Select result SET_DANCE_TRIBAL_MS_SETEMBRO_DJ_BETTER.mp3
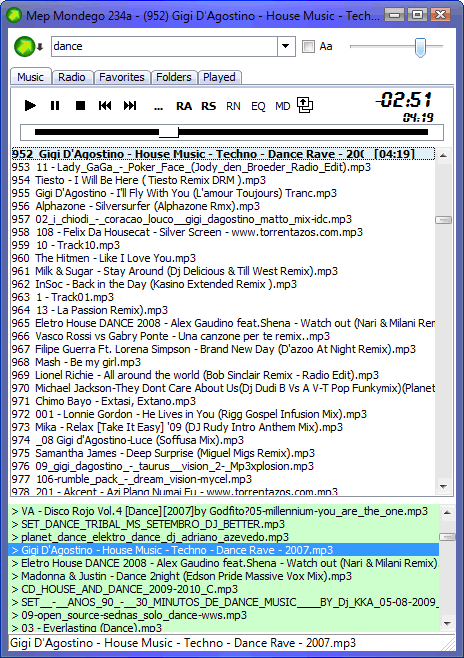The image size is (464, 658). 224,525
